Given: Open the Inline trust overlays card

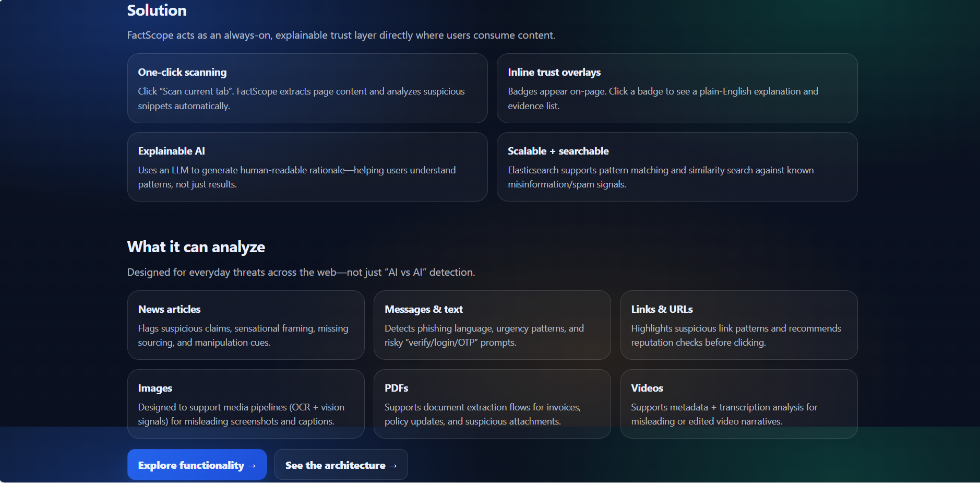Looking at the screenshot, I should (677, 88).
